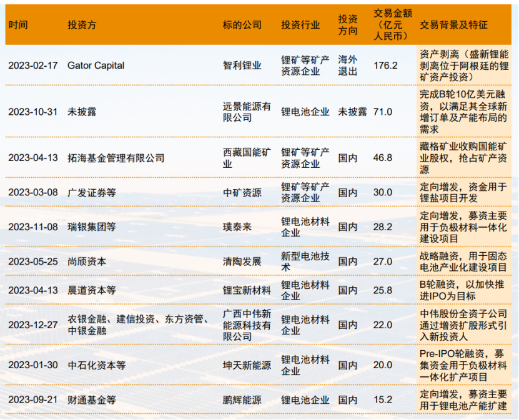The image size is (519, 420).
Task: Select the 176.2 transaction amount cell
Action: (x=385, y=66)
